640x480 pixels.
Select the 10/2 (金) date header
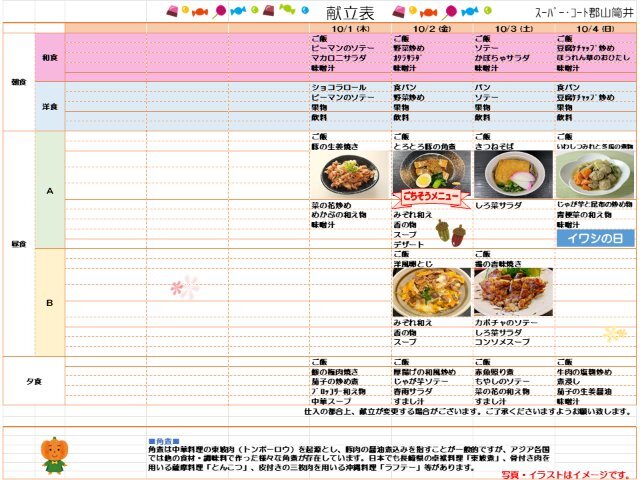pos(432,29)
